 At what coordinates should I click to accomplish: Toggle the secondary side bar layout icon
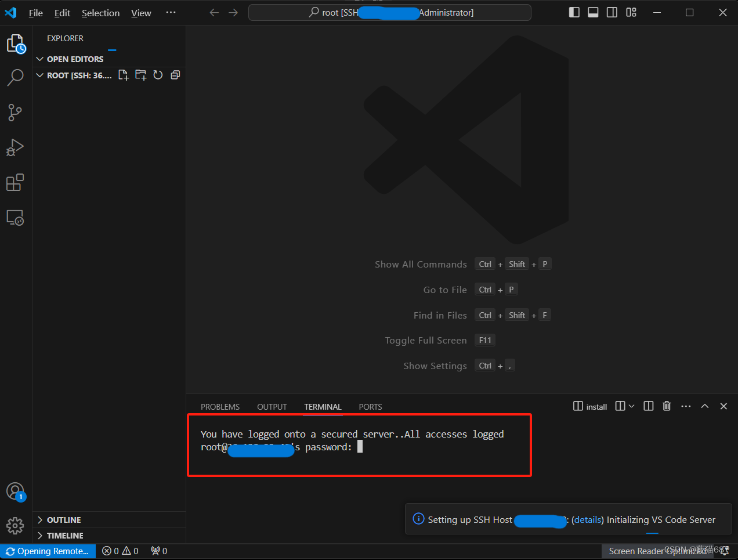point(612,12)
